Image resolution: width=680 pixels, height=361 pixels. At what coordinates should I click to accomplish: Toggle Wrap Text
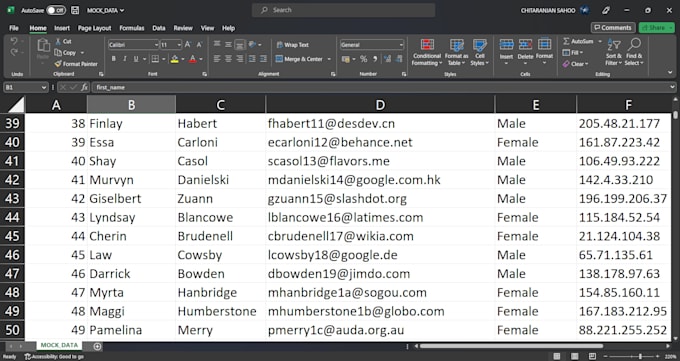point(293,45)
